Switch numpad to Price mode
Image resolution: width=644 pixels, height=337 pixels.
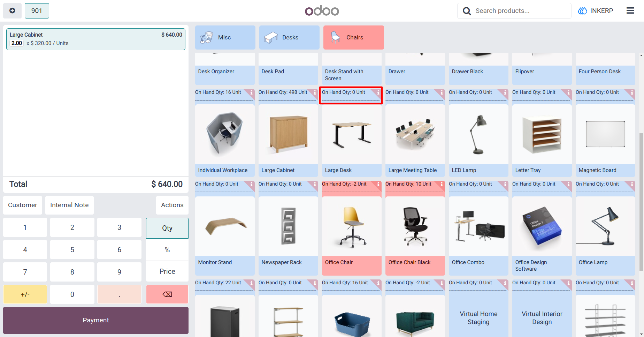pyautogui.click(x=167, y=271)
